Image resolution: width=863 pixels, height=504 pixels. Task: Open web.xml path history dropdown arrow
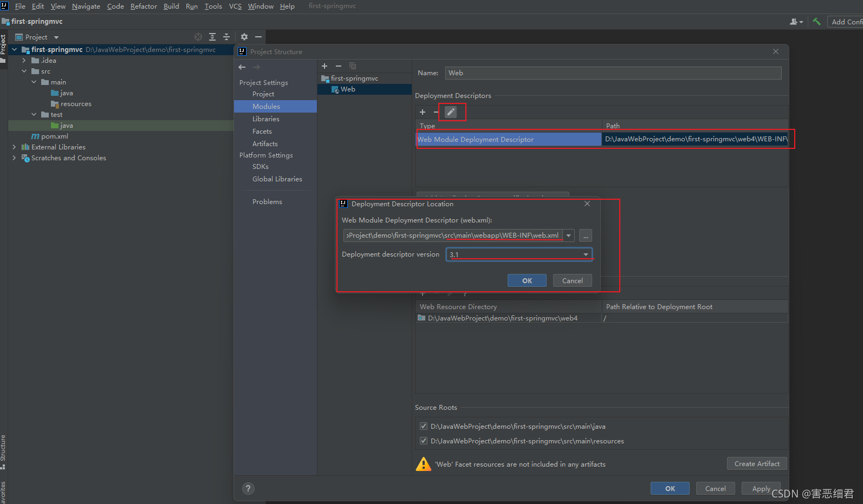click(x=568, y=235)
